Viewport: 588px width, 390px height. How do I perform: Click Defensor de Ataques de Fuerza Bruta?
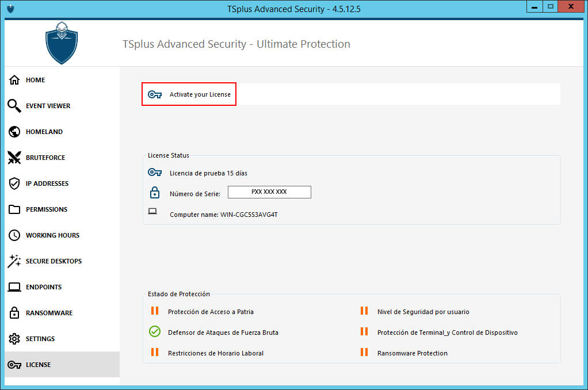pyautogui.click(x=223, y=332)
